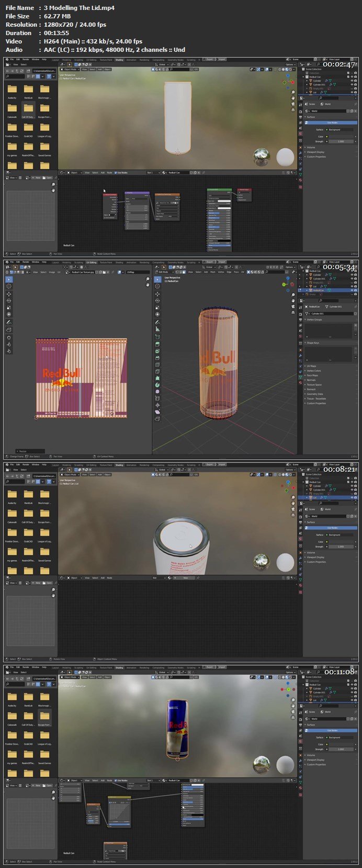Select the Knife tool in 00:05:34 frame
Image resolution: width=362 pixels, height=868 pixels.
point(157,371)
